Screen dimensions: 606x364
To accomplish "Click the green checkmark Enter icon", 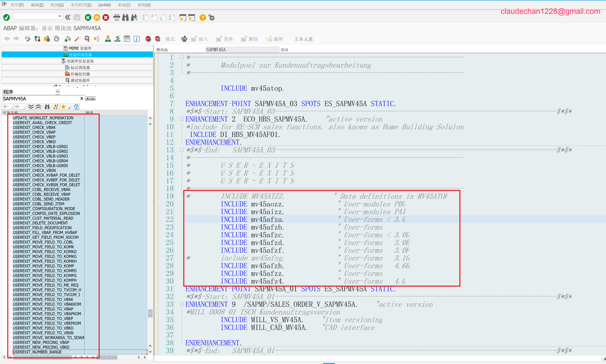I will tap(6, 17).
